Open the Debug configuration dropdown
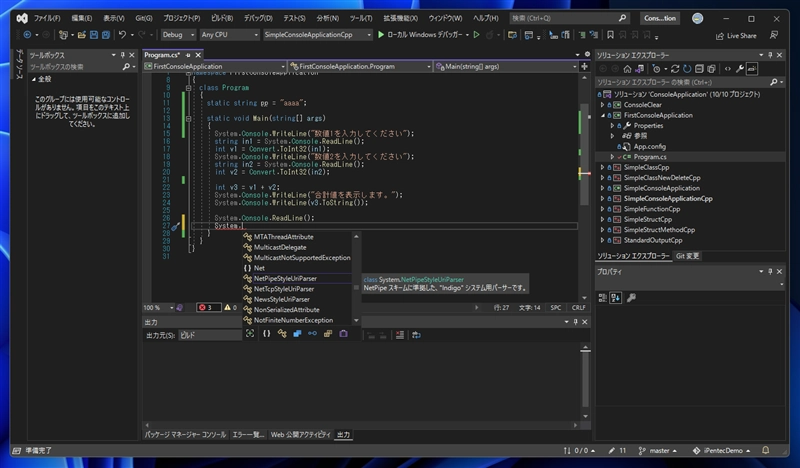Image resolution: width=800 pixels, height=468 pixels. tap(179, 35)
